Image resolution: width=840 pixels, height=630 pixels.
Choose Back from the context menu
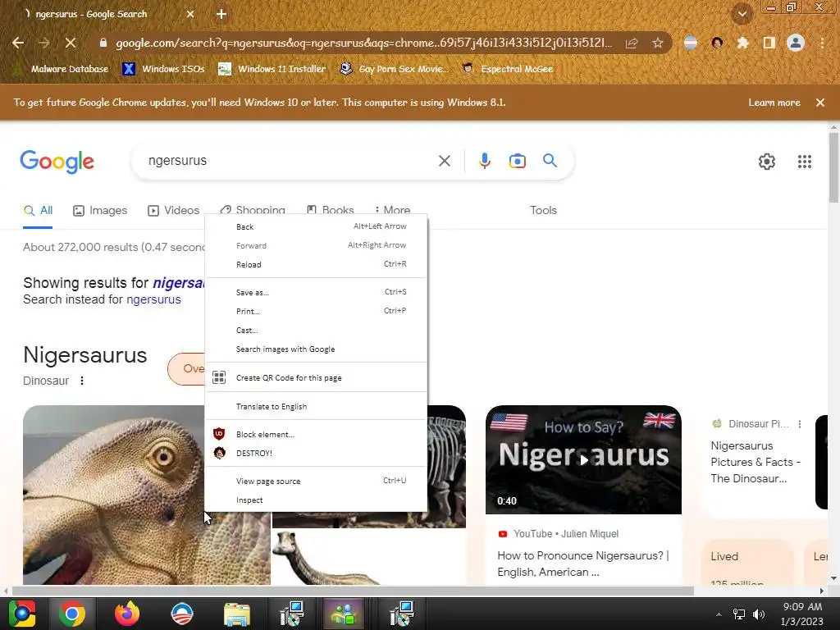(x=316, y=226)
